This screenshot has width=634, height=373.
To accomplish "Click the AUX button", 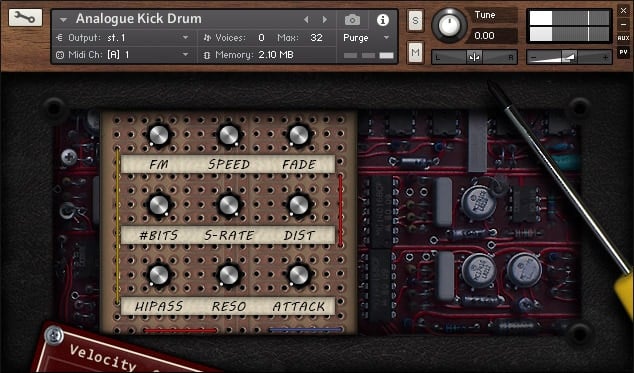I will (x=623, y=38).
